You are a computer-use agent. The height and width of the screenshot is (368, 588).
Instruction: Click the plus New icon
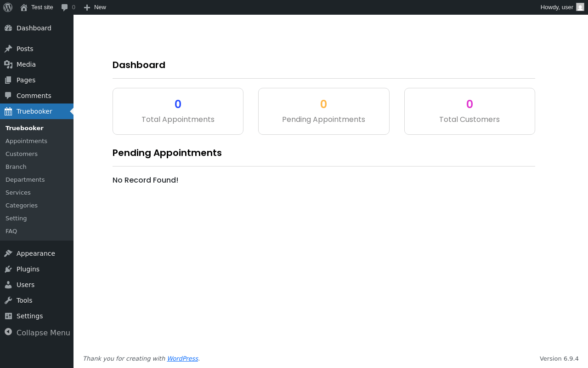(87, 7)
